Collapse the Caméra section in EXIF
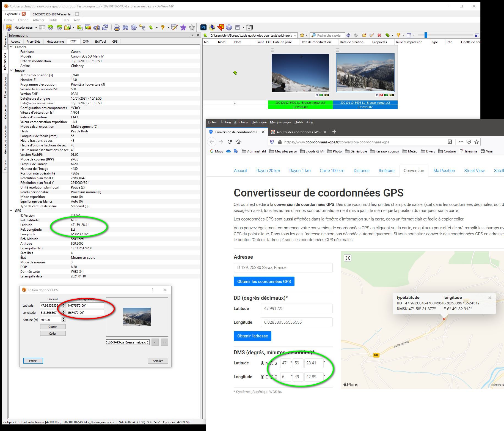This screenshot has width=504, height=431. pos(11,47)
